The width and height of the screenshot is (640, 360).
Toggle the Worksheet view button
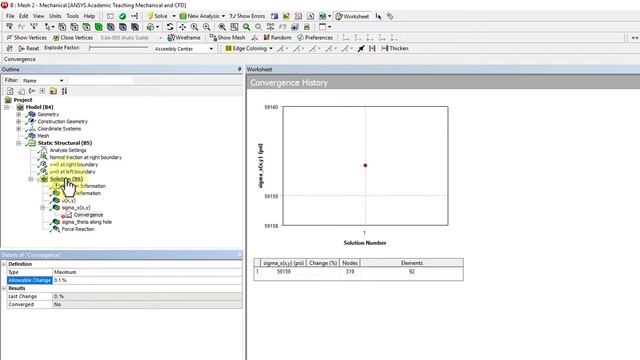(352, 16)
